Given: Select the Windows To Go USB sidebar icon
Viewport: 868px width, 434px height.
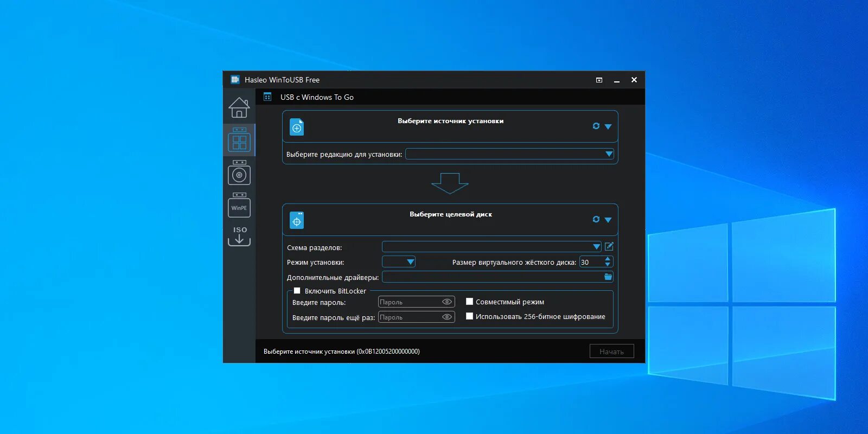Looking at the screenshot, I should [x=239, y=140].
